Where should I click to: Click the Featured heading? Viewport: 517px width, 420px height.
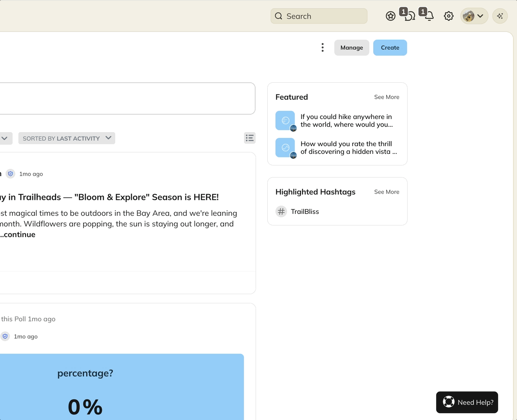click(x=291, y=97)
